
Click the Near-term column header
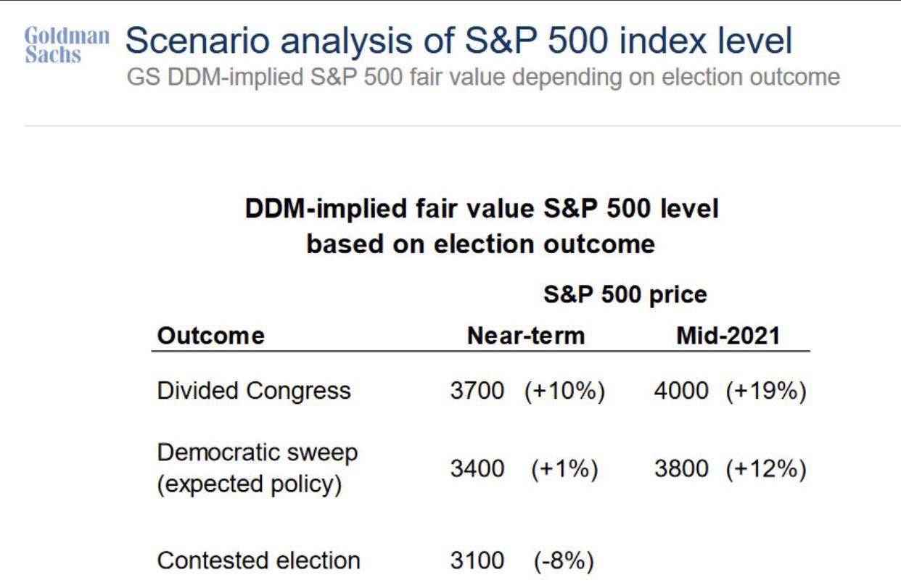(525, 336)
